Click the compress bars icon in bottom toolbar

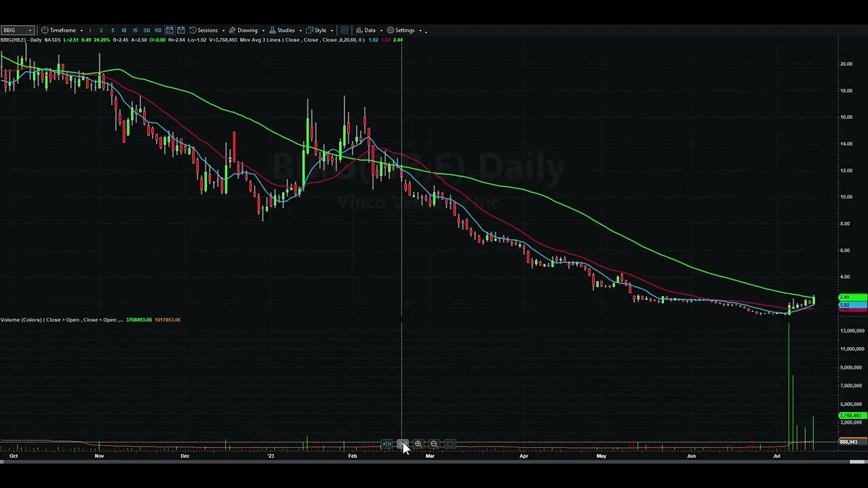click(387, 444)
